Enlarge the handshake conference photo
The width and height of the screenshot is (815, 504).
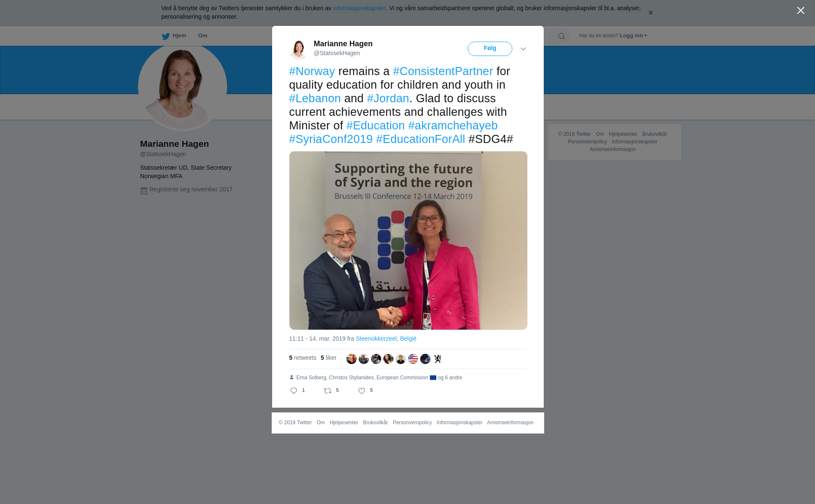click(x=408, y=241)
